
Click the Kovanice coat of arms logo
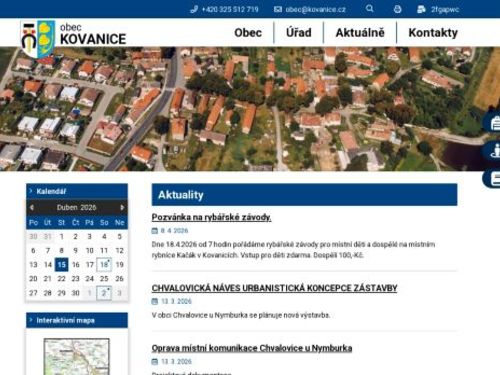(38, 39)
